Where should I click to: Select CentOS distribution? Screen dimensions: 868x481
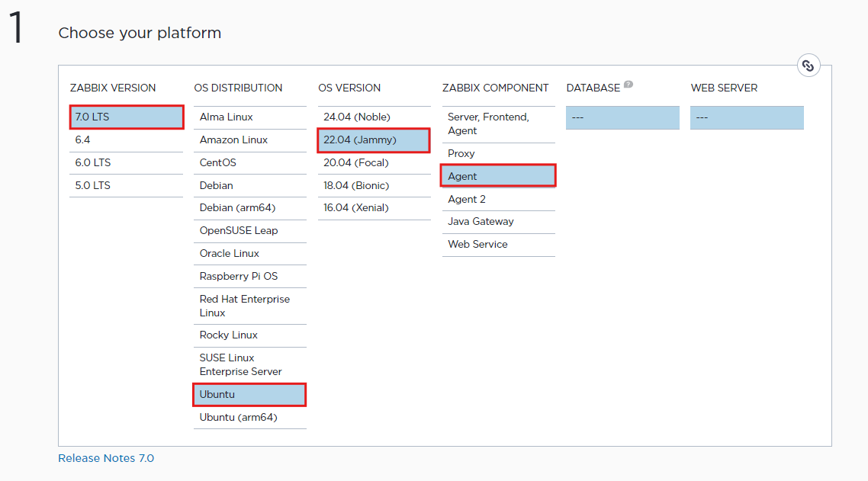pyautogui.click(x=250, y=162)
